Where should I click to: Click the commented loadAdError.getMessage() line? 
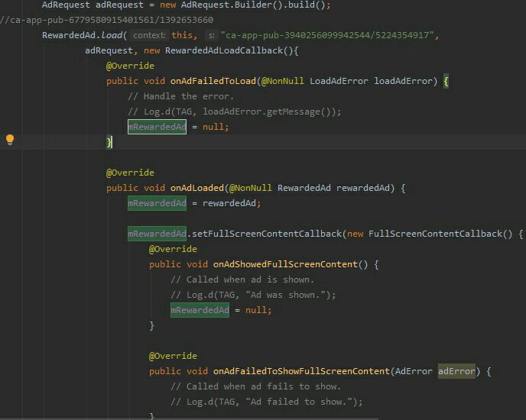tap(235, 112)
